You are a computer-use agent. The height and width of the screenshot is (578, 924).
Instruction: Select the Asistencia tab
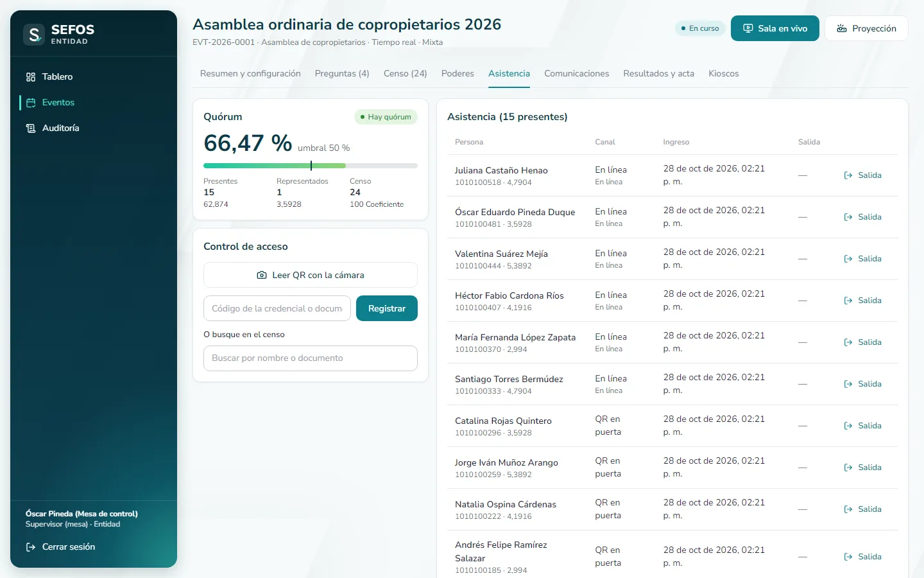[509, 74]
